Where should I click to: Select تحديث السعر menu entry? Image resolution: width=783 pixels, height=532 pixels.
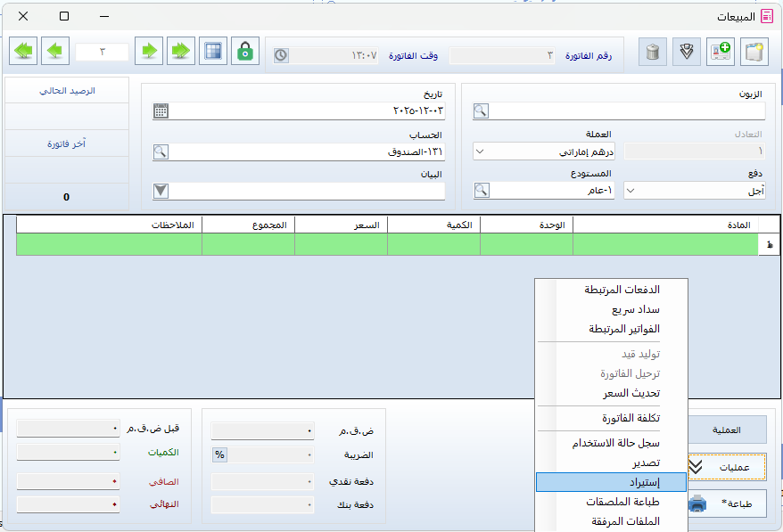(x=611, y=393)
